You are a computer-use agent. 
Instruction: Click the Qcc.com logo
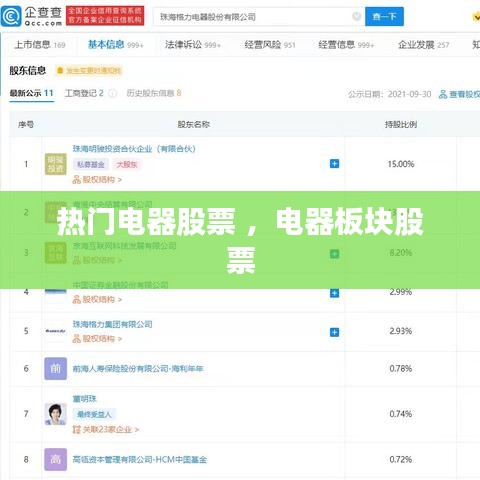tap(32, 16)
